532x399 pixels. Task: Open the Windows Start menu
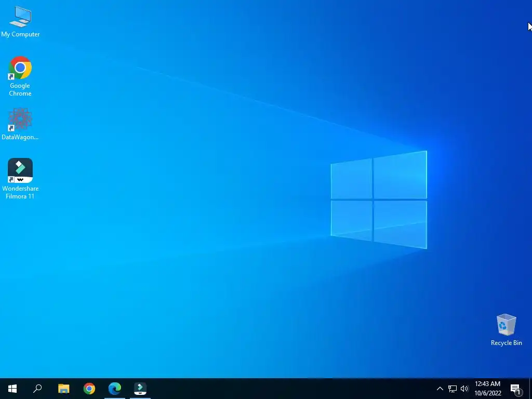(x=12, y=389)
